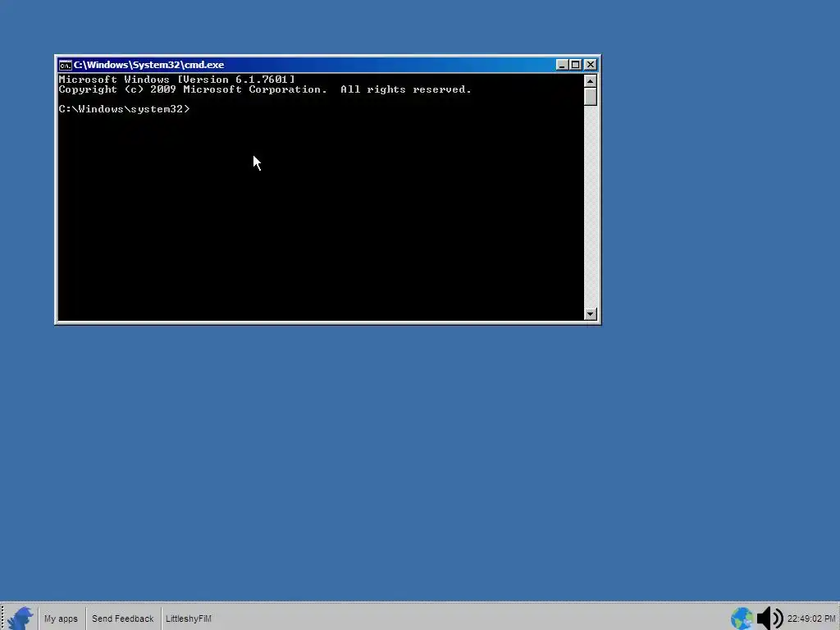Minimize the cmd.exe window
The height and width of the screenshot is (630, 840).
click(562, 65)
